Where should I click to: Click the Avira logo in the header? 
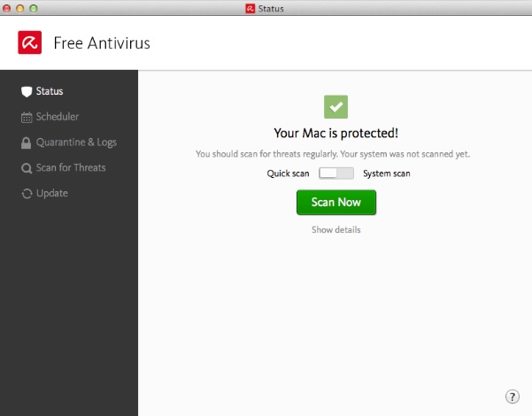click(30, 42)
